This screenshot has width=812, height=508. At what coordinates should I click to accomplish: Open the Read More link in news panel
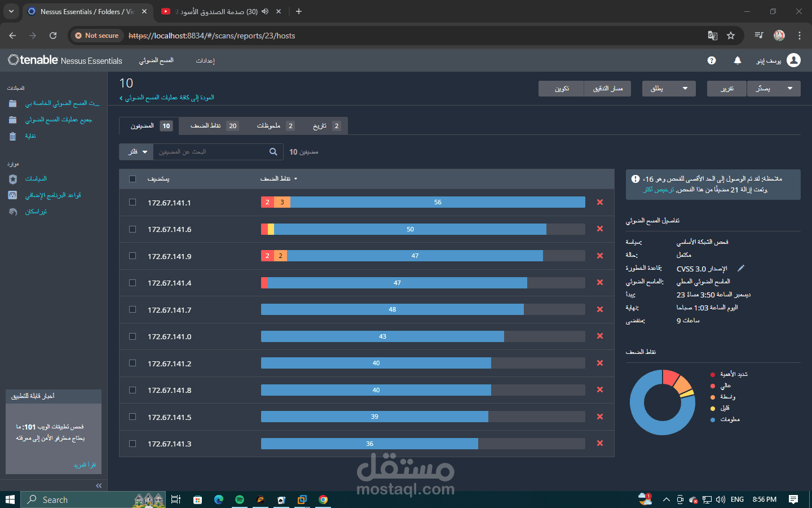[x=85, y=465]
